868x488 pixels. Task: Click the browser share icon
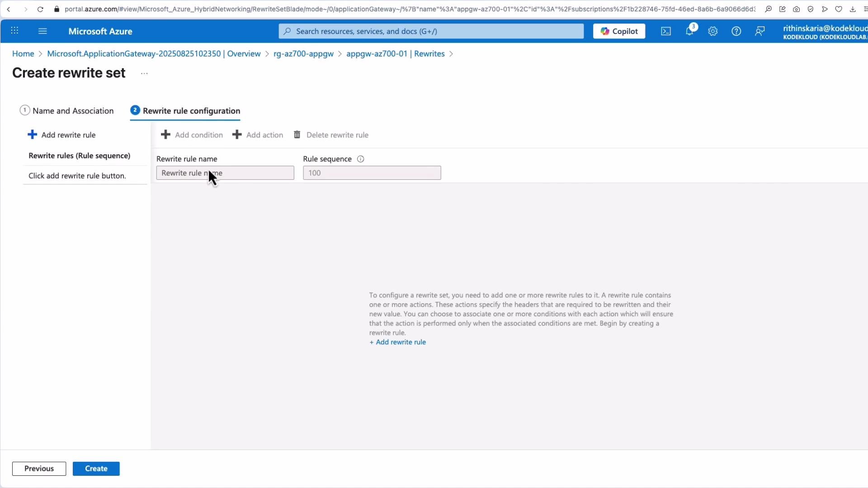point(783,9)
